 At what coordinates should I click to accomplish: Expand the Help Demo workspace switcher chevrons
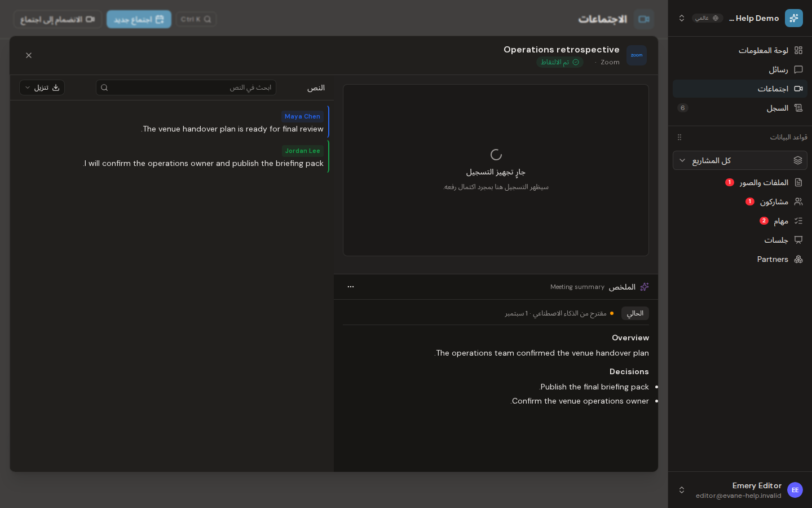(x=682, y=18)
